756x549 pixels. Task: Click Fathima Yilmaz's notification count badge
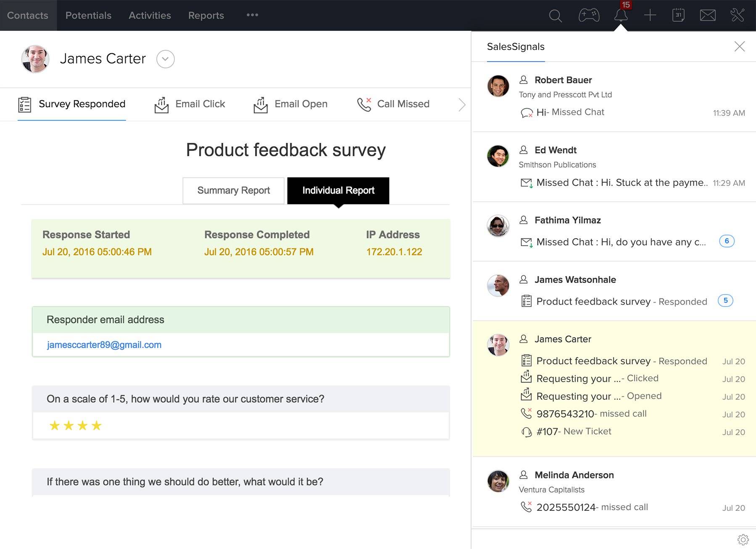coord(727,241)
